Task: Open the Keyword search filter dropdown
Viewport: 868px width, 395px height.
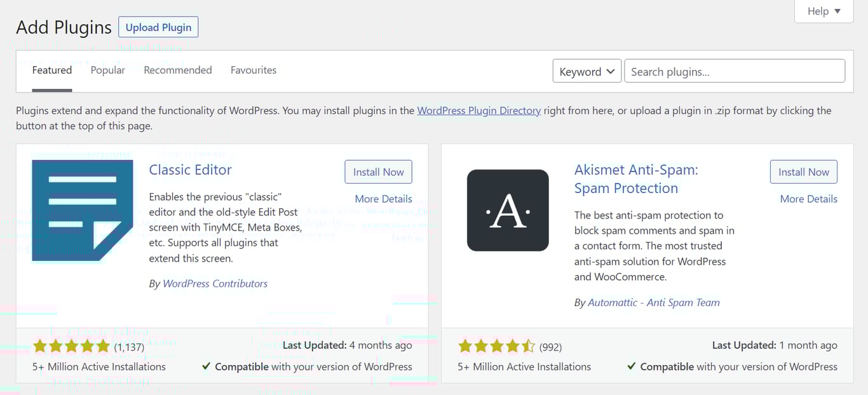Action: 586,71
